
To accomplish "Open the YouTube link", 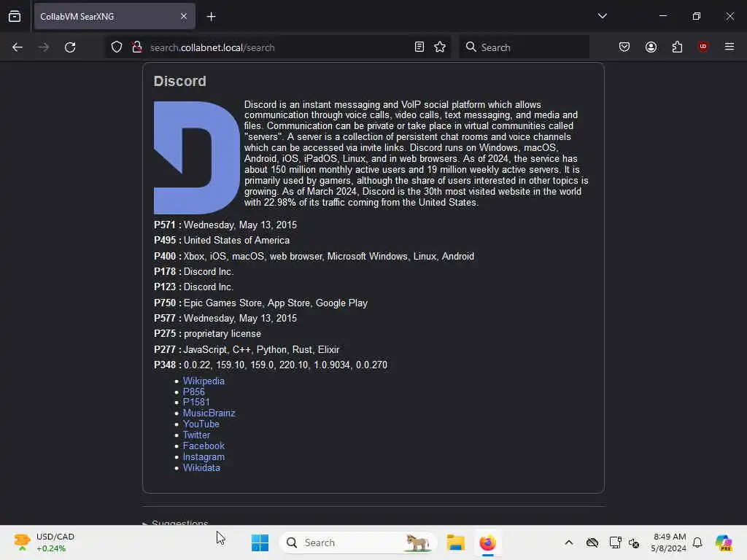I will (x=201, y=424).
